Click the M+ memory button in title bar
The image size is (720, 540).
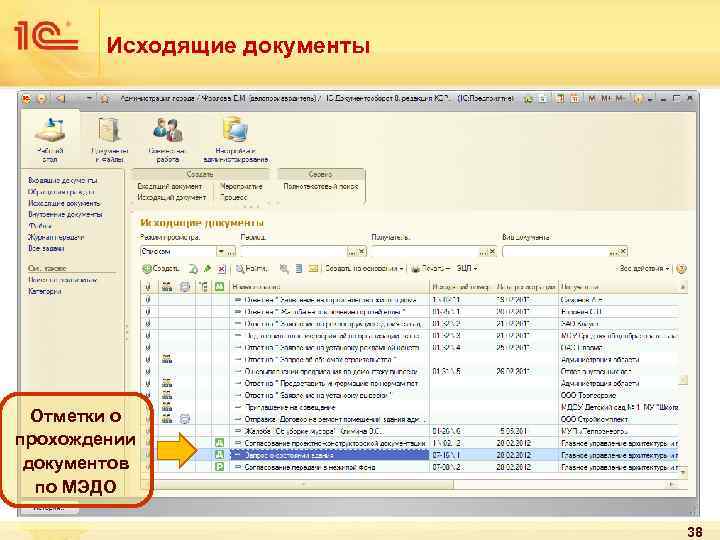click(x=607, y=98)
